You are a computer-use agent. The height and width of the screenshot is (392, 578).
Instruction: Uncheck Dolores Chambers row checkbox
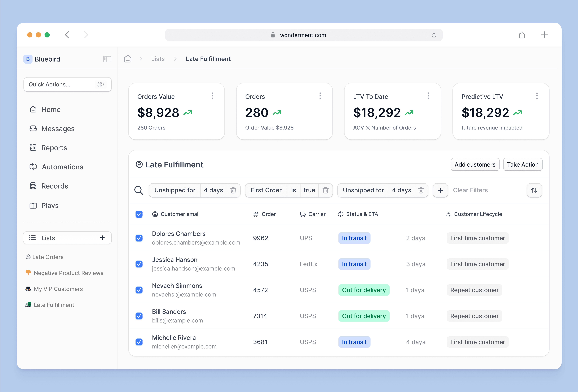pyautogui.click(x=139, y=238)
